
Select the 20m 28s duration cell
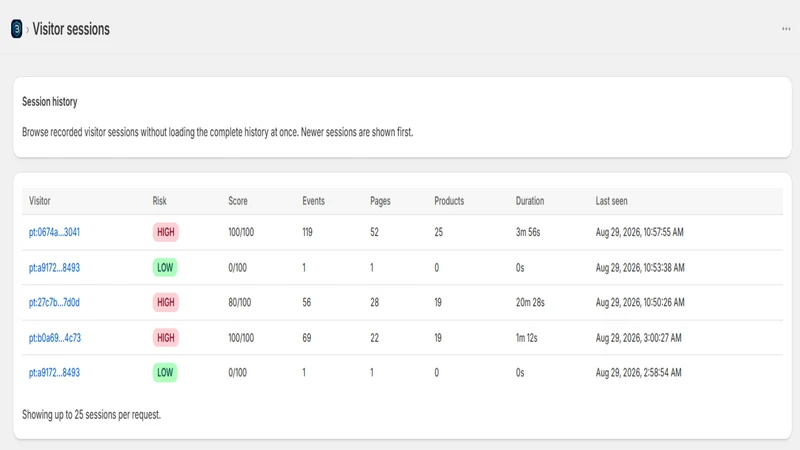click(530, 303)
